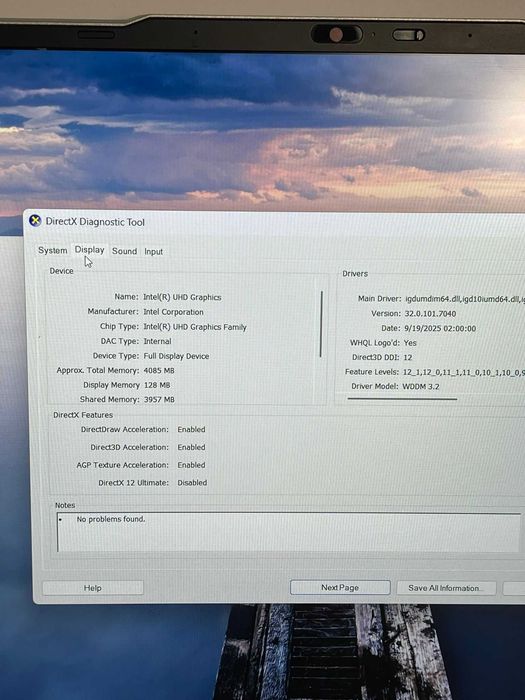This screenshot has height=700, width=525.
Task: Click device type 'Full Display Device'
Action: click(x=176, y=356)
